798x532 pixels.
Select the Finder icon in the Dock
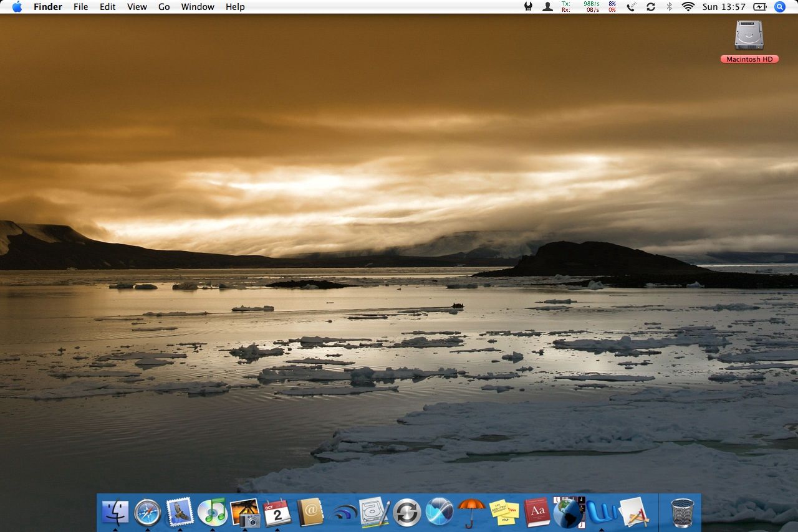coord(115,512)
